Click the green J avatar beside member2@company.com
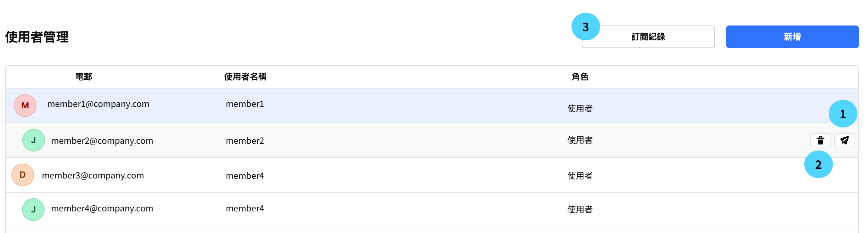This screenshot has width=868, height=233. pyautogui.click(x=34, y=140)
